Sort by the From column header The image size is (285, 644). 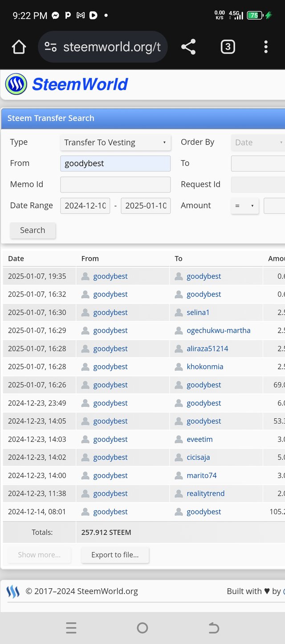[x=90, y=259]
